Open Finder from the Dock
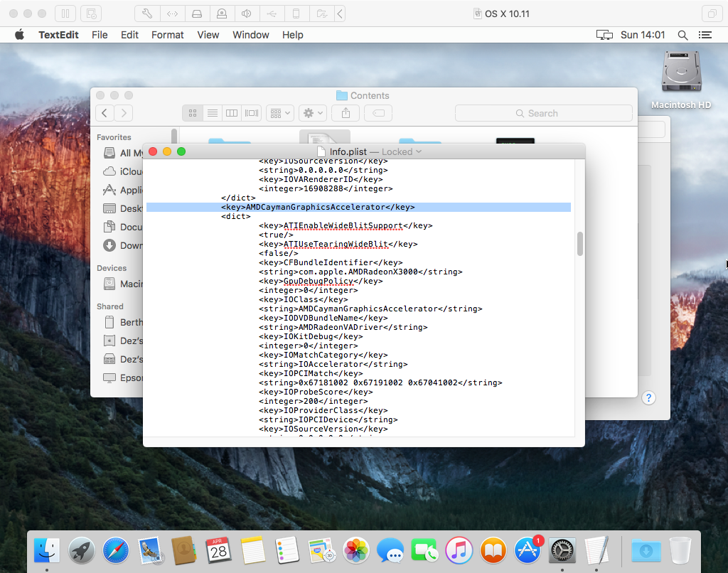This screenshot has width=728, height=573. click(x=47, y=551)
